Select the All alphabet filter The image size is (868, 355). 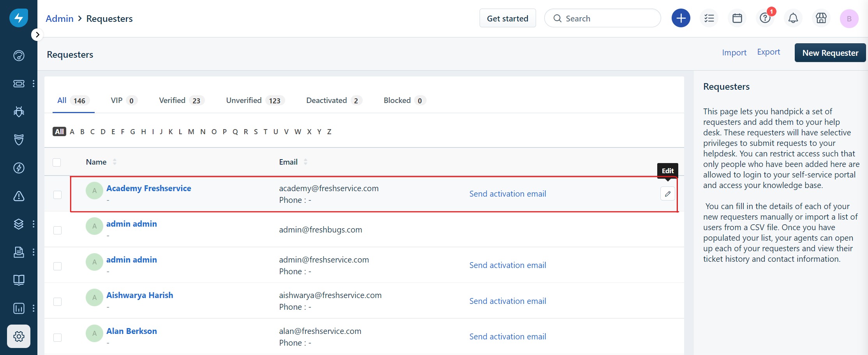click(x=59, y=131)
